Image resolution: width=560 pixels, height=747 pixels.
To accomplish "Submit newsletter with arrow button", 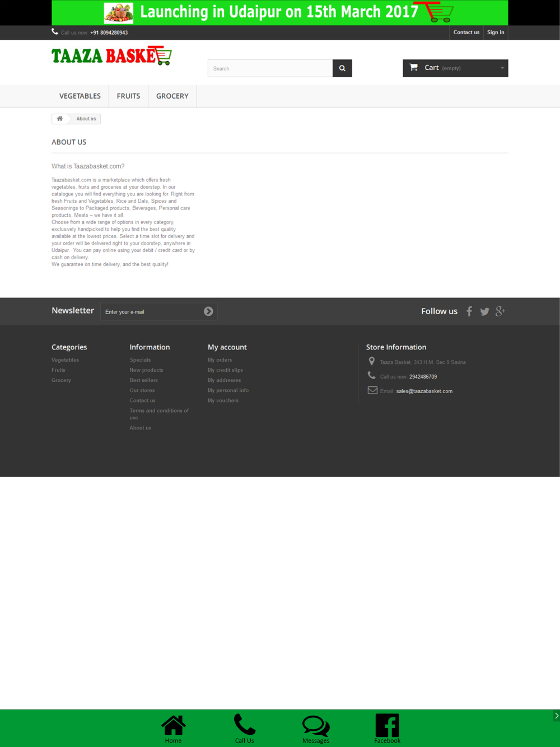I will (x=208, y=311).
